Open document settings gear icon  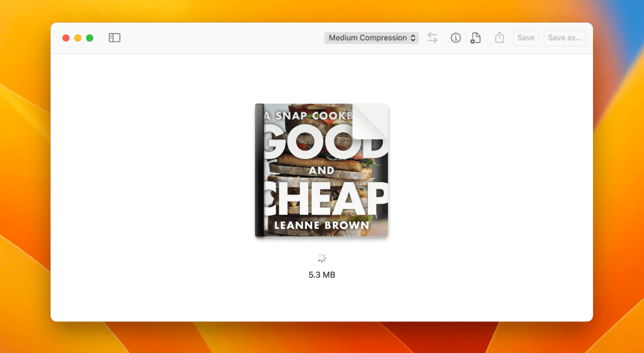point(475,38)
